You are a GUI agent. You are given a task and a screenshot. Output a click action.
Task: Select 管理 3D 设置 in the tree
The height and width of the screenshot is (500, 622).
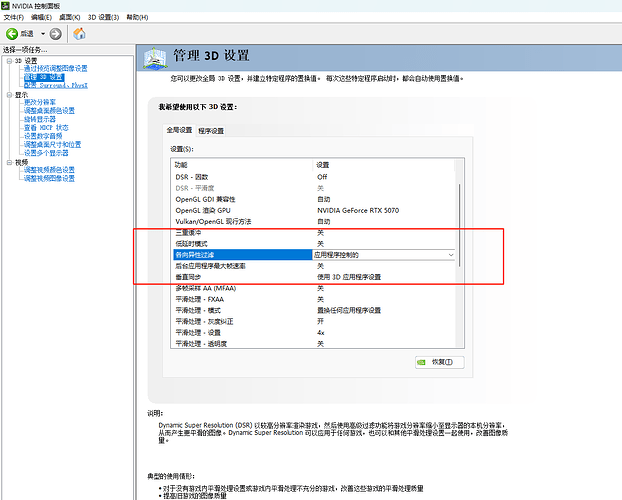coord(44,77)
